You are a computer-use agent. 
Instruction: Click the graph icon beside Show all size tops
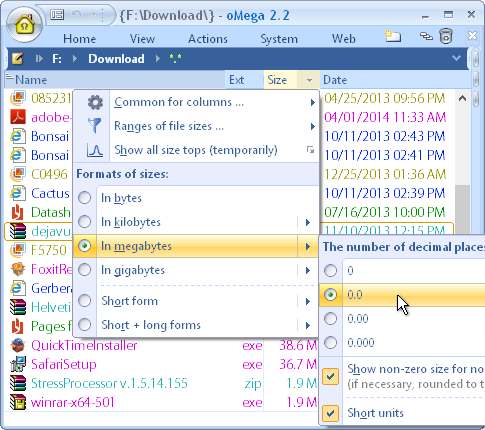tap(95, 150)
